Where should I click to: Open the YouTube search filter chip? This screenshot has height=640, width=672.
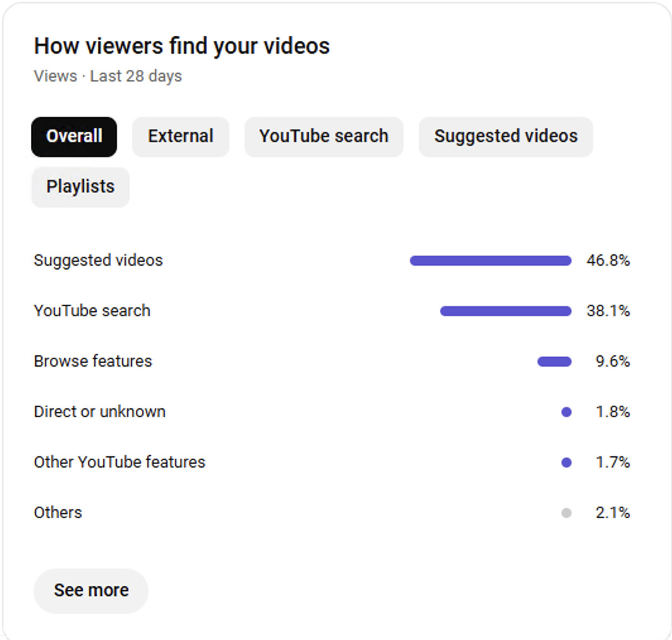323,136
